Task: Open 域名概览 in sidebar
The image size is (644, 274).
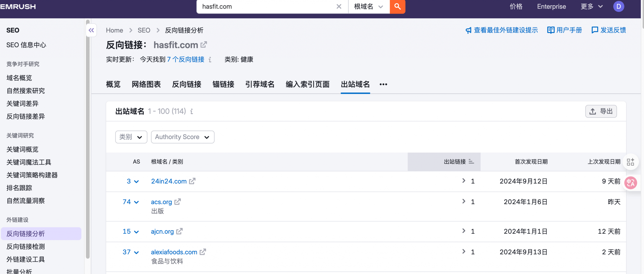Action: [19, 78]
